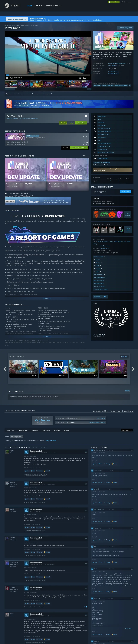The width and height of the screenshot is (138, 644).
Task: Click the Steam Cloud icon
Action: (95, 137)
